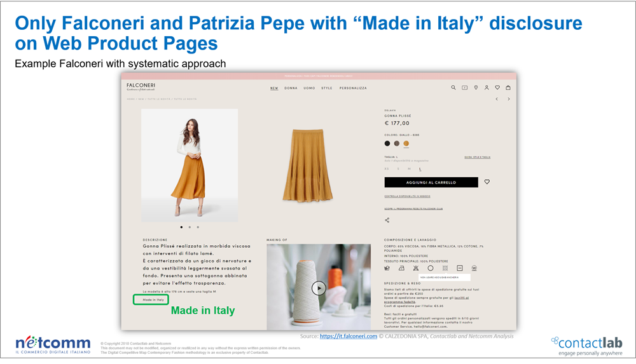Click the flat dry square care icon
Screen dimensions: 636x364
click(x=460, y=268)
